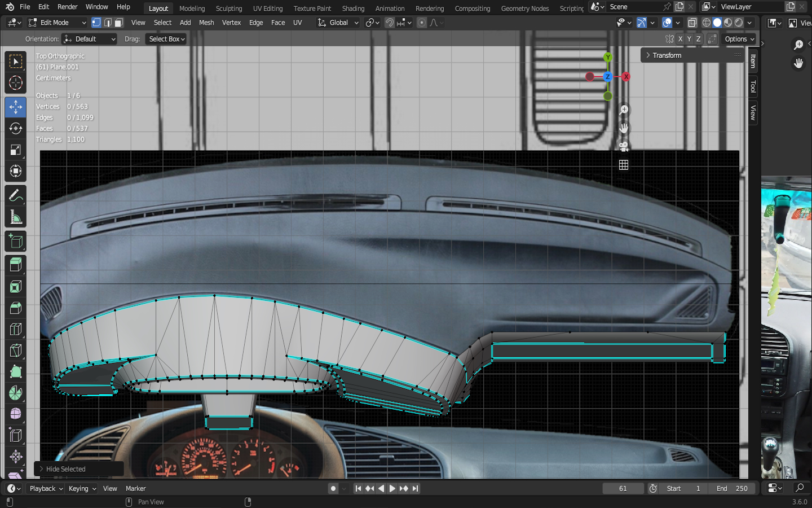
Task: Open the Select Box drag dropdown
Action: (x=167, y=39)
